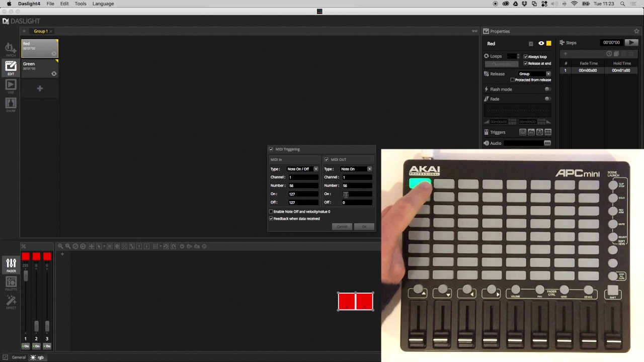
Task: Select the Green scene
Action: click(40, 69)
